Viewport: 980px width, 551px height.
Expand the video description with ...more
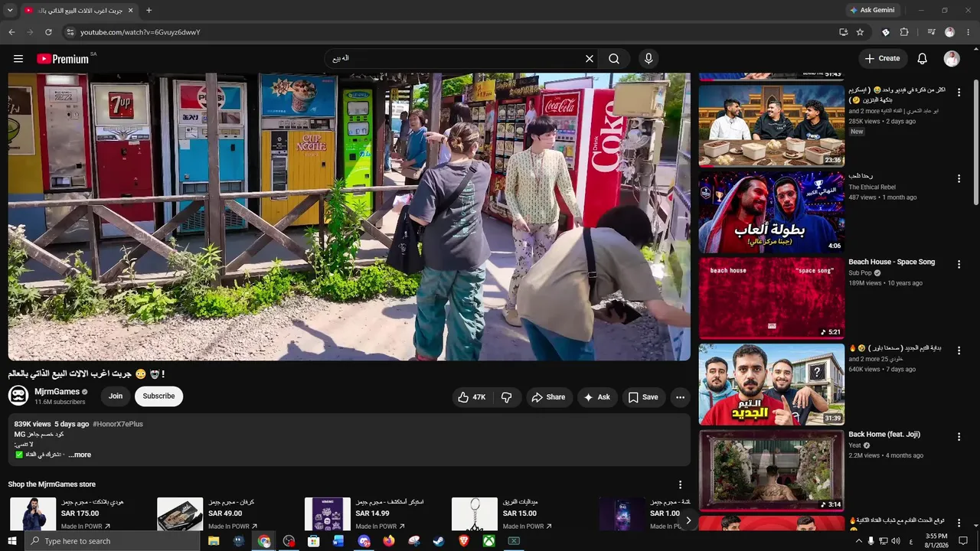click(x=80, y=455)
